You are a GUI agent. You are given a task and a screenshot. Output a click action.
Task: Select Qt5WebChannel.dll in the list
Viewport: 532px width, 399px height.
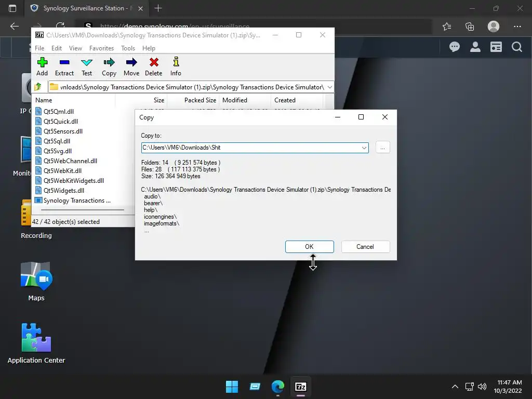click(x=70, y=161)
